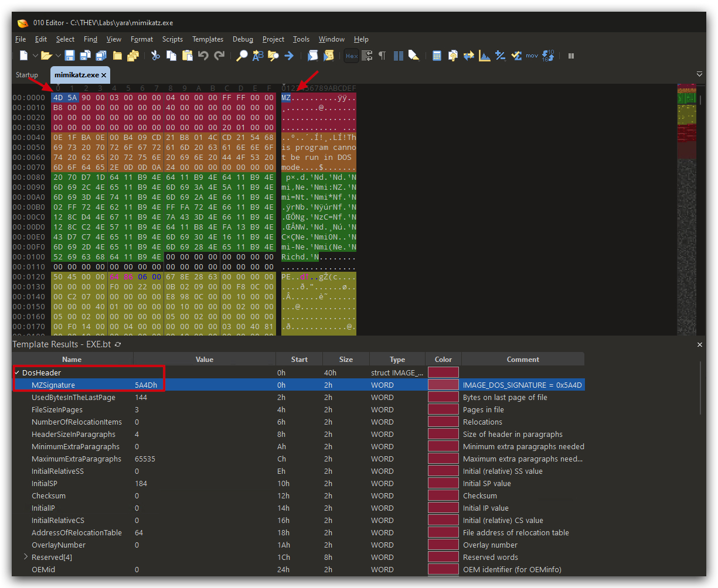This screenshot has height=588, width=718.
Task: Click the Replace (A-B) icon
Action: (x=257, y=56)
